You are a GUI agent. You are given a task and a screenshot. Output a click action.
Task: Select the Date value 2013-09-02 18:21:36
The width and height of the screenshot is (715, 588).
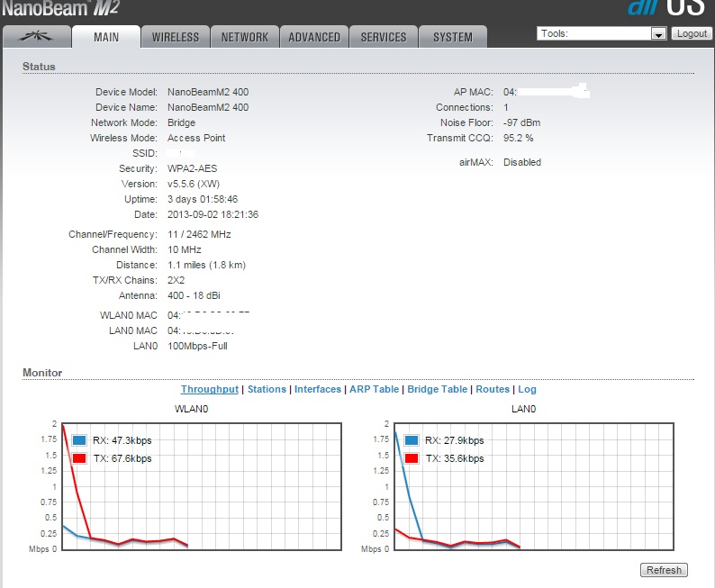(213, 214)
